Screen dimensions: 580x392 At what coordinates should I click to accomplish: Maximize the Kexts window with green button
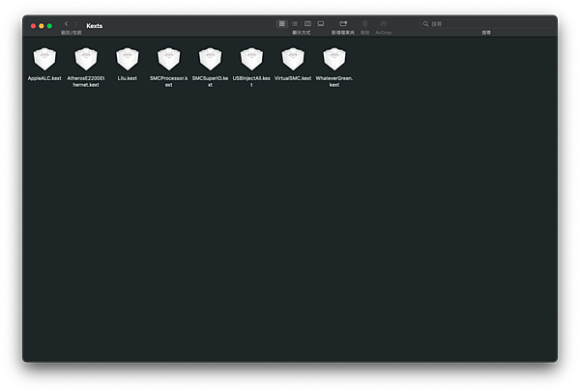click(x=49, y=26)
